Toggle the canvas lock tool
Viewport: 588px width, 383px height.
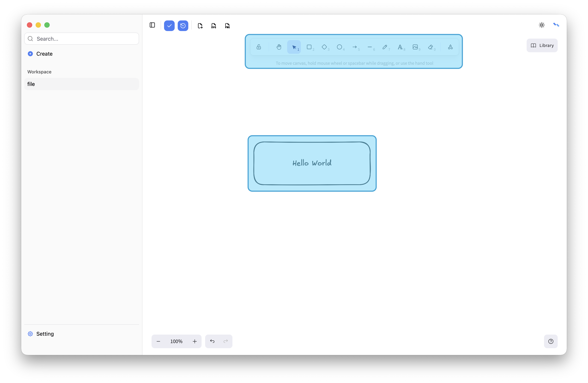[259, 47]
